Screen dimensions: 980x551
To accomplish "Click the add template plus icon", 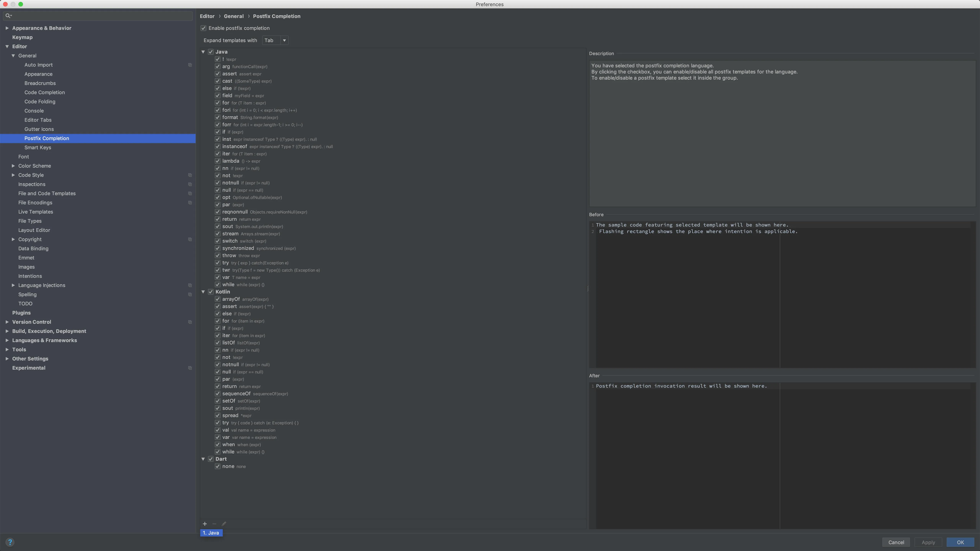I will click(x=205, y=524).
